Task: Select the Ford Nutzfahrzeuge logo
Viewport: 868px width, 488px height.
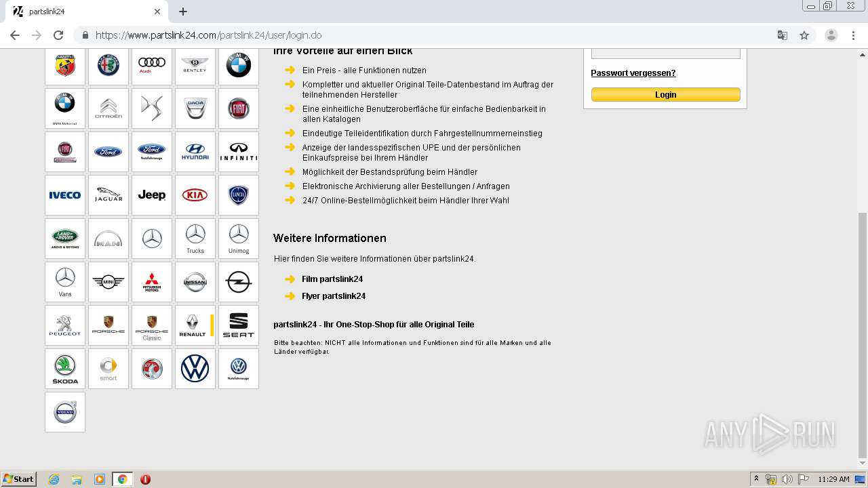Action: tap(152, 152)
